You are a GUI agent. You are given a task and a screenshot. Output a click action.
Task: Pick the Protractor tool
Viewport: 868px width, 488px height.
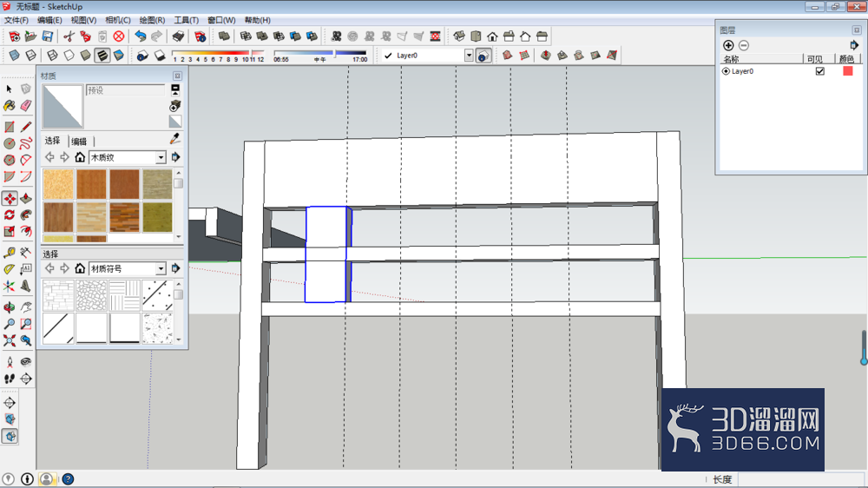point(9,269)
